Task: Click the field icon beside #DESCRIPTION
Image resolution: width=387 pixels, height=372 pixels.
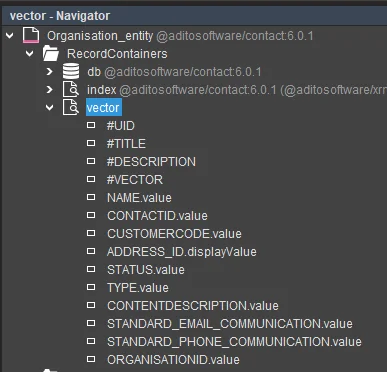Action: click(91, 161)
